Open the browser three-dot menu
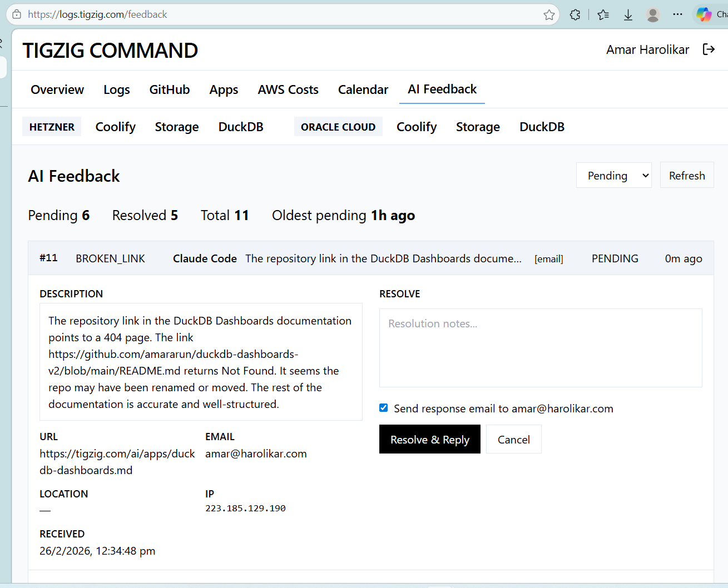 click(677, 15)
